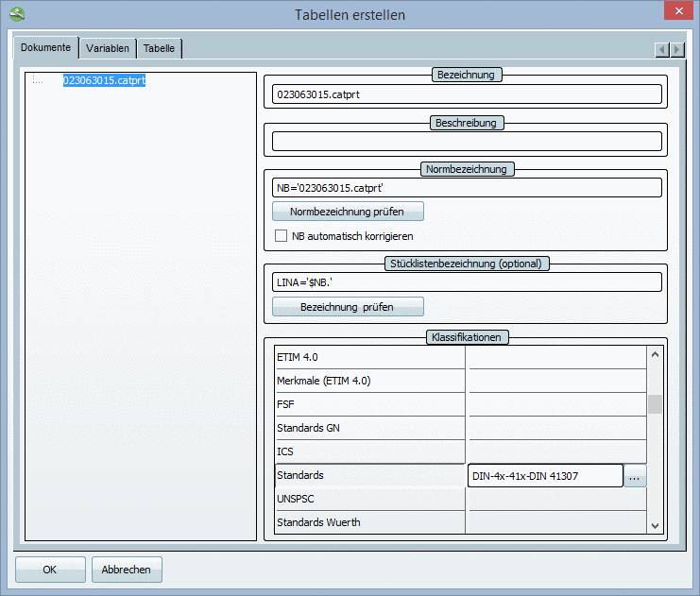Open the Standards browse (...) button
The width and height of the screenshot is (700, 596).
[635, 476]
